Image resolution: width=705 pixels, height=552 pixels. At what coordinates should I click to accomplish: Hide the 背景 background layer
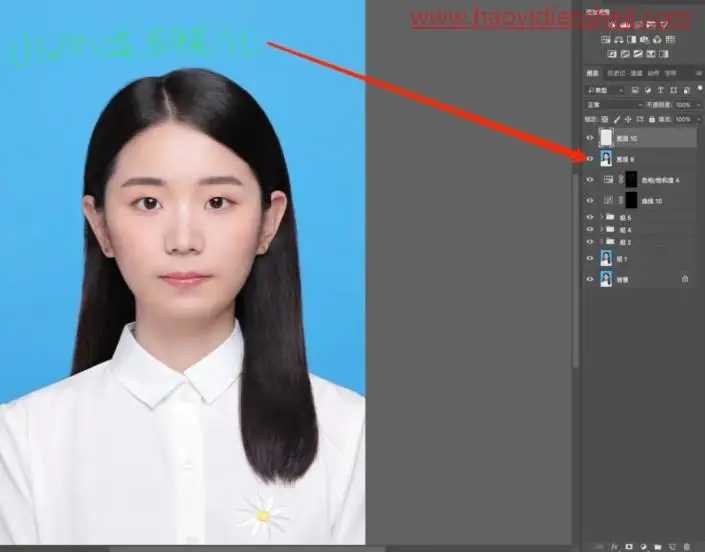coord(590,279)
